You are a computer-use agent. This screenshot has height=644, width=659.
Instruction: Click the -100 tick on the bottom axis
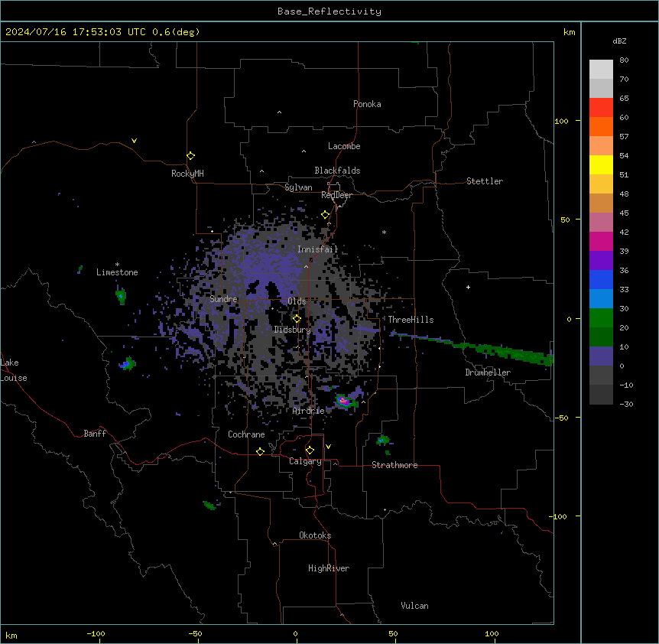tap(96, 633)
